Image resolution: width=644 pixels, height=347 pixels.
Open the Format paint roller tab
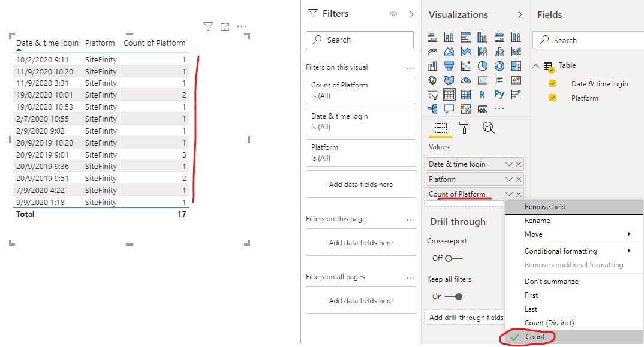tap(465, 128)
